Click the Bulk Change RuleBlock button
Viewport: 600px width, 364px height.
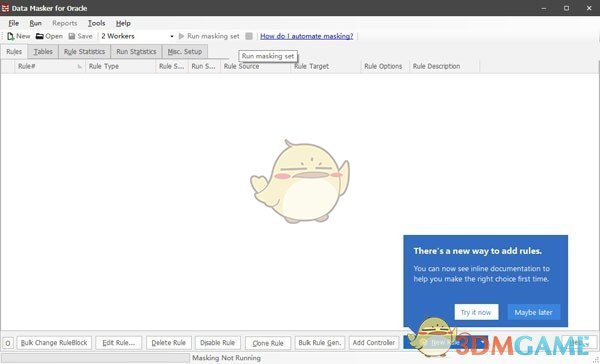point(54,343)
